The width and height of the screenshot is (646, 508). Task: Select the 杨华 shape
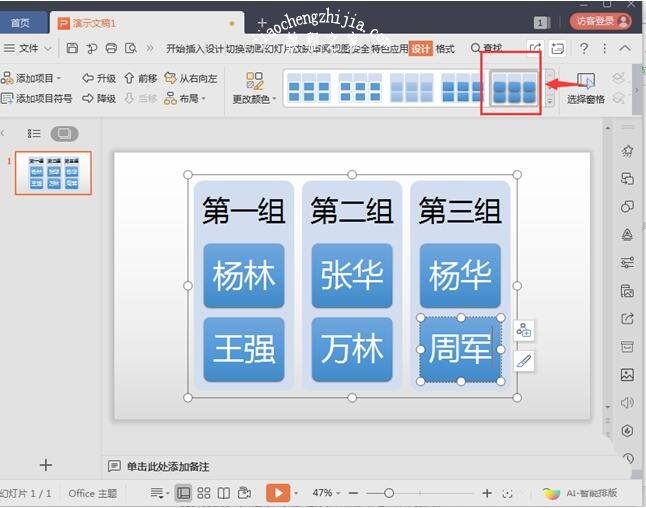[x=460, y=276]
